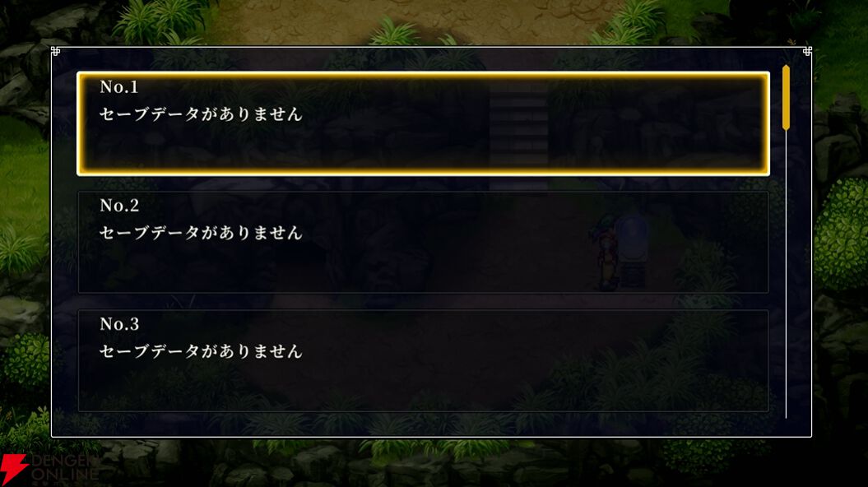Image resolution: width=868 pixels, height=487 pixels.
Task: Click "セーブデータがありません" text in slot No.3
Action: [x=201, y=351]
